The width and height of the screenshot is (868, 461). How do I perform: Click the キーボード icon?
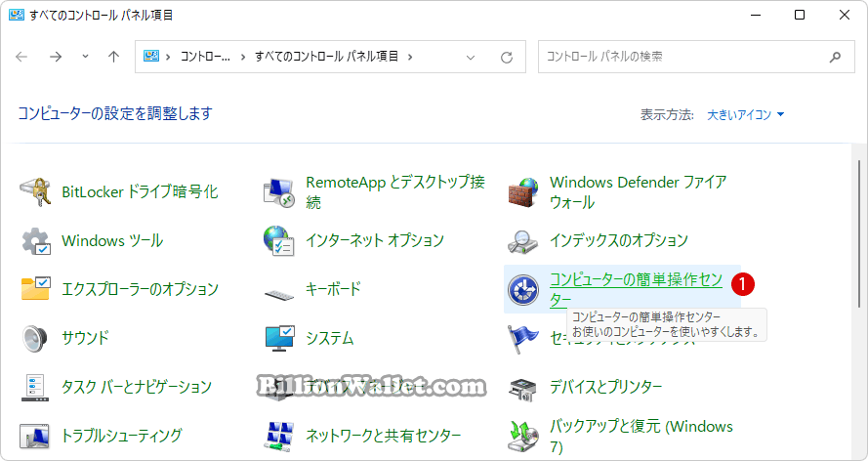click(279, 293)
